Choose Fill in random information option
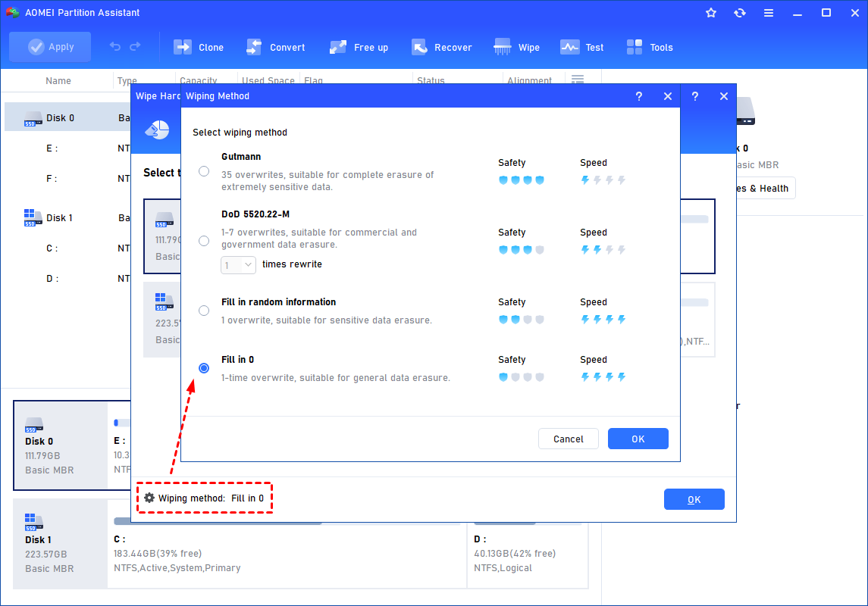Image resolution: width=868 pixels, height=606 pixels. click(204, 311)
